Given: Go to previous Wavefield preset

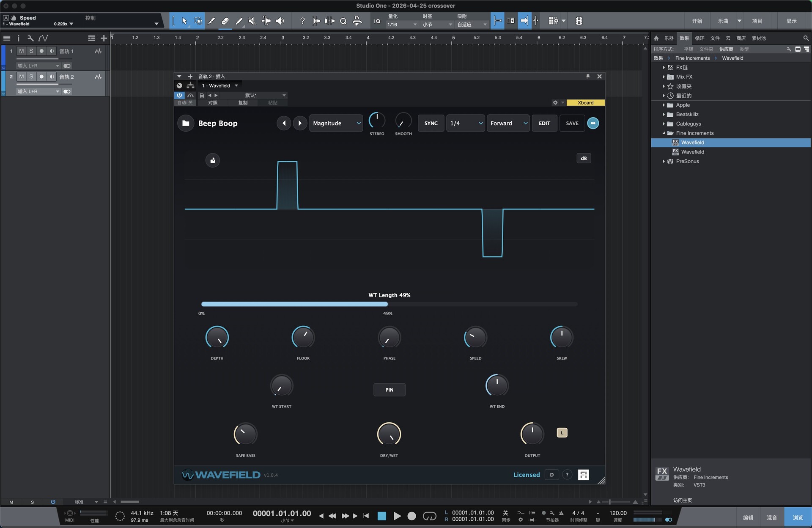Looking at the screenshot, I should (284, 123).
